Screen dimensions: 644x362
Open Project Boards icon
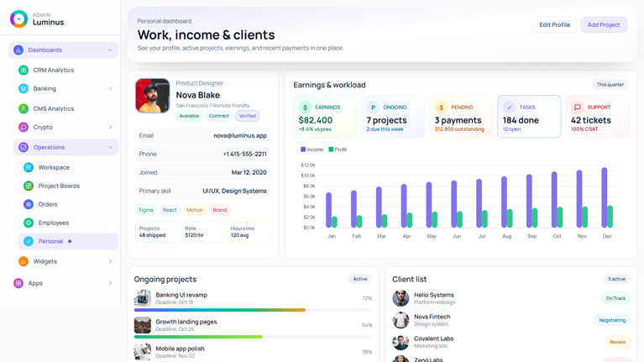[29, 186]
